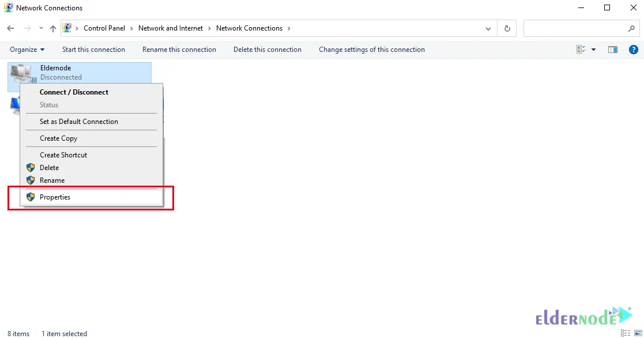Open the recent locations chevron
The image size is (644, 339).
[x=40, y=28]
